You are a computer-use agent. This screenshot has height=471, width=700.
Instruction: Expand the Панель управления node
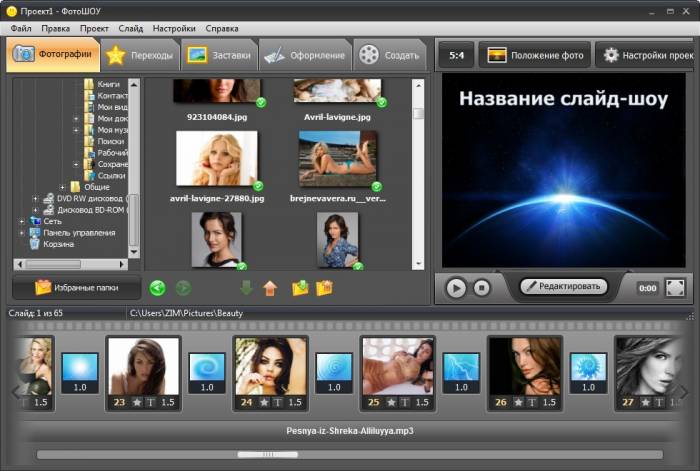(x=21, y=233)
